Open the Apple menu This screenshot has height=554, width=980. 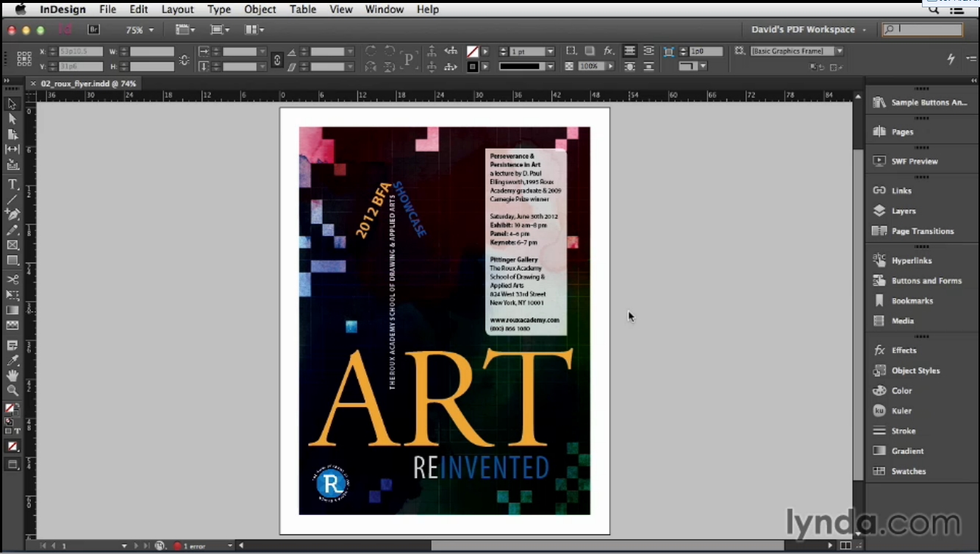21,9
